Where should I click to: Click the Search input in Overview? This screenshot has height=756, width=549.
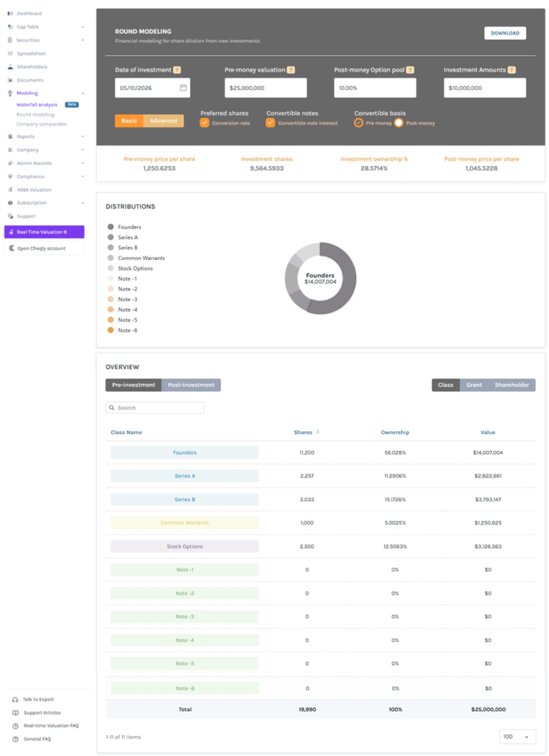click(x=155, y=408)
